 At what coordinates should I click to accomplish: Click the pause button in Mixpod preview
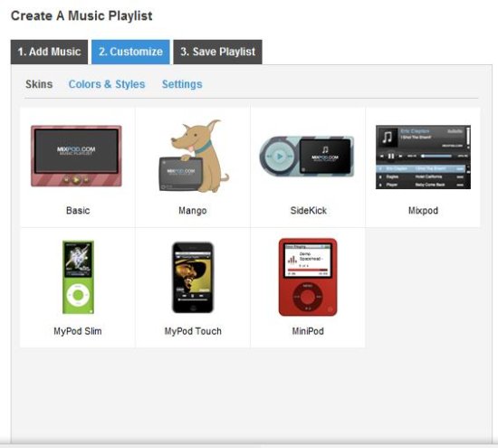tap(391, 156)
